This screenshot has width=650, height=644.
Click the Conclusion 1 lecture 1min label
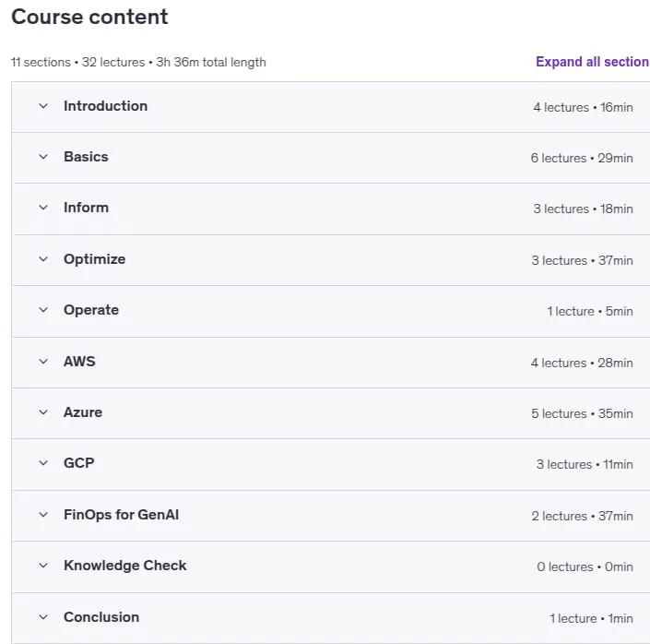(592, 619)
